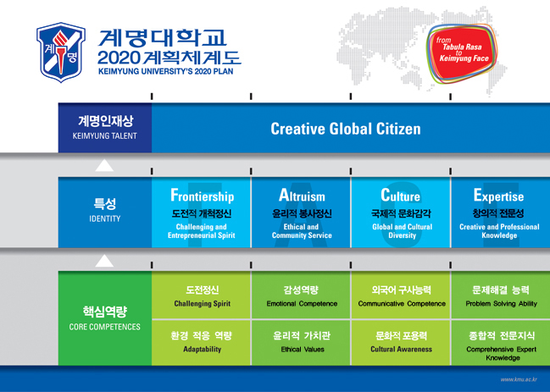The width and height of the screenshot is (550, 392).
Task: Click the 'Creative Global Citizen' banner
Action: pos(351,128)
